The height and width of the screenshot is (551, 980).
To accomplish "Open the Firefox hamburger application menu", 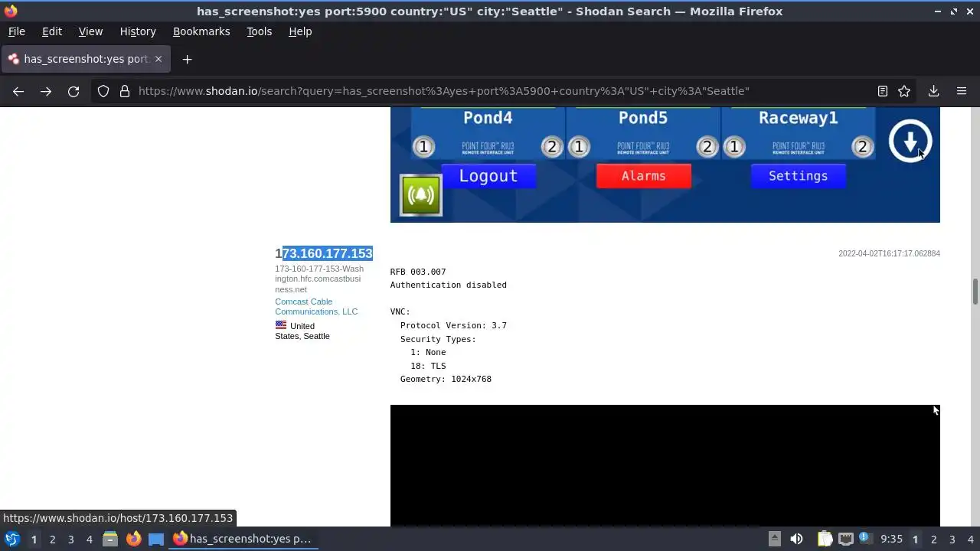I will point(962,91).
